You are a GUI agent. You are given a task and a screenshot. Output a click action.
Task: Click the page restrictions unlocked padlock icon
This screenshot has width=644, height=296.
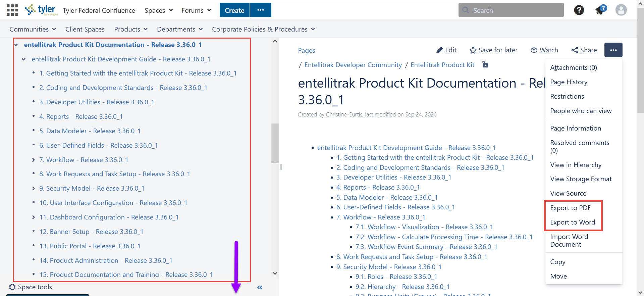485,64
